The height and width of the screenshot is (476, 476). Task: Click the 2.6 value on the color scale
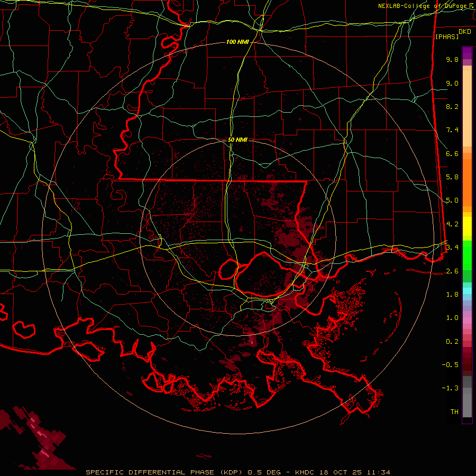(452, 271)
